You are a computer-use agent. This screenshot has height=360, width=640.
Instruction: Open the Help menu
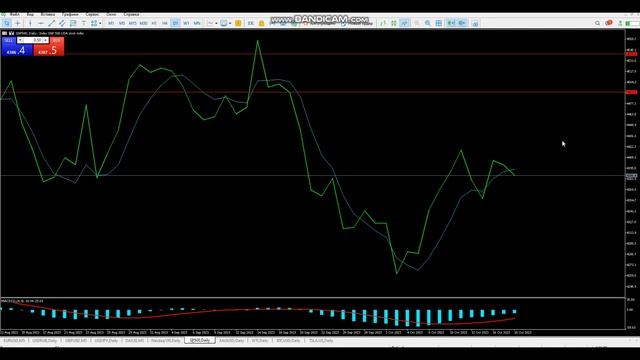(131, 14)
